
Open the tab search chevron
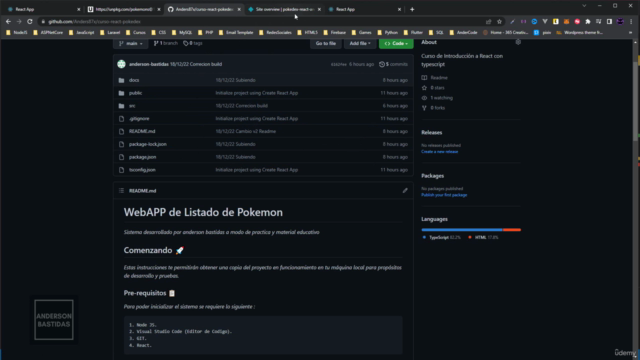584,6
